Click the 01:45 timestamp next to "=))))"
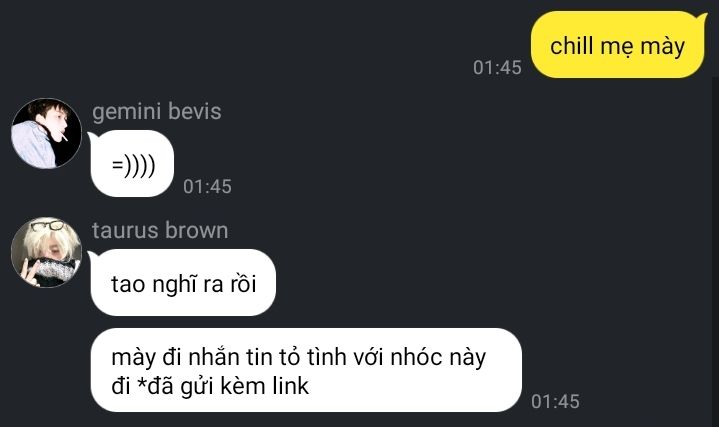This screenshot has width=719, height=427. click(207, 186)
